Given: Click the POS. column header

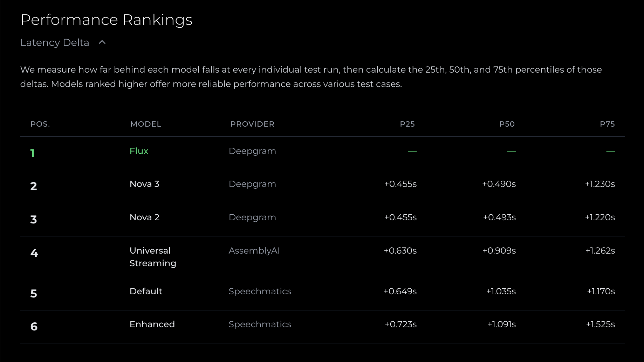Looking at the screenshot, I should (40, 124).
